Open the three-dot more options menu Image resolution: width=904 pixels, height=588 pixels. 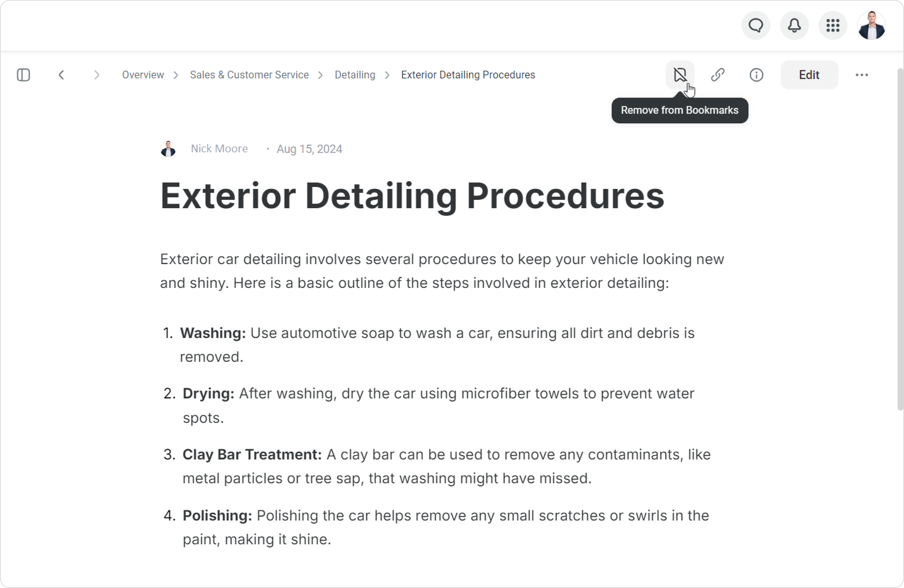coord(862,75)
